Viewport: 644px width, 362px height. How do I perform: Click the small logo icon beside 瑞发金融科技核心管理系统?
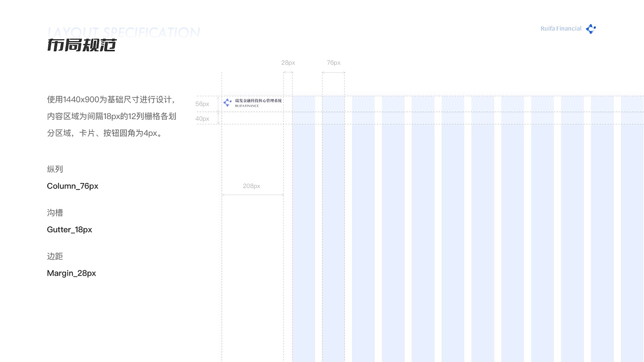227,103
